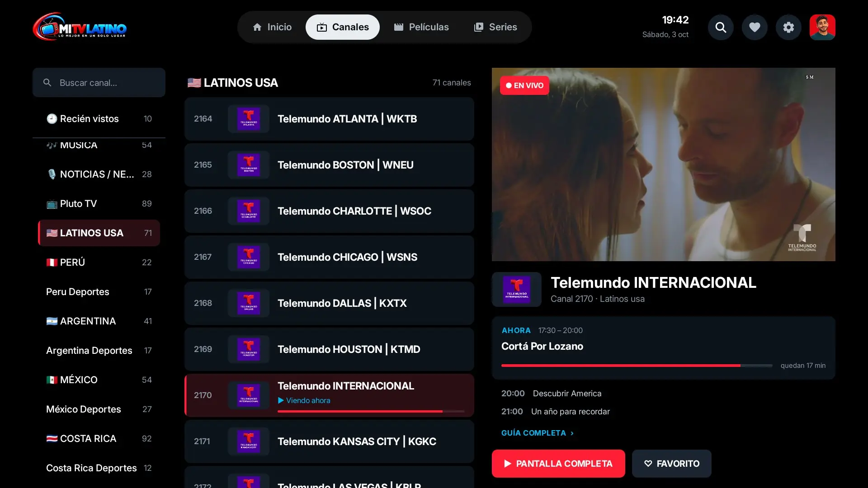868x488 pixels.
Task: Click Telemundo INTERNACIONAL logo in detail panel
Action: pos(517,290)
